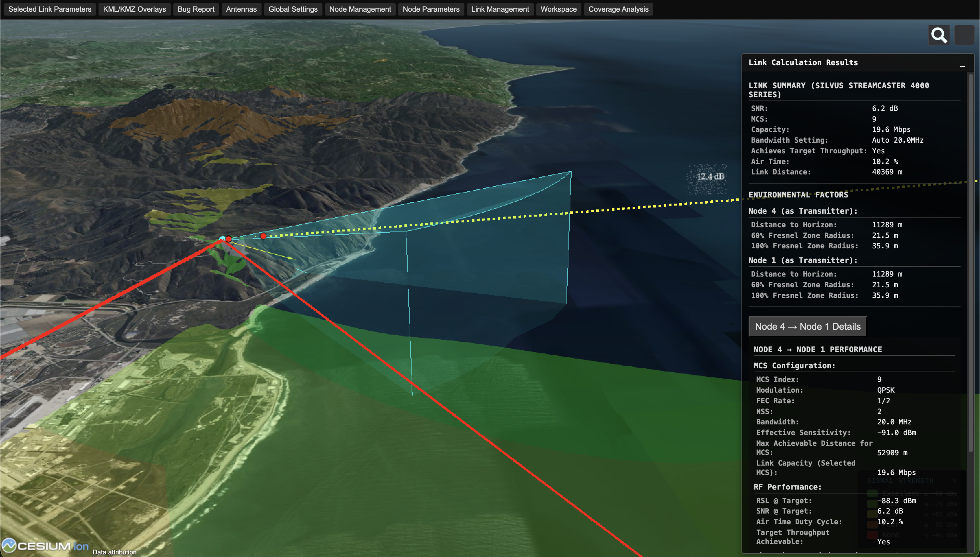Open Node Management
Viewport: 980px width, 557px height.
pyautogui.click(x=360, y=9)
